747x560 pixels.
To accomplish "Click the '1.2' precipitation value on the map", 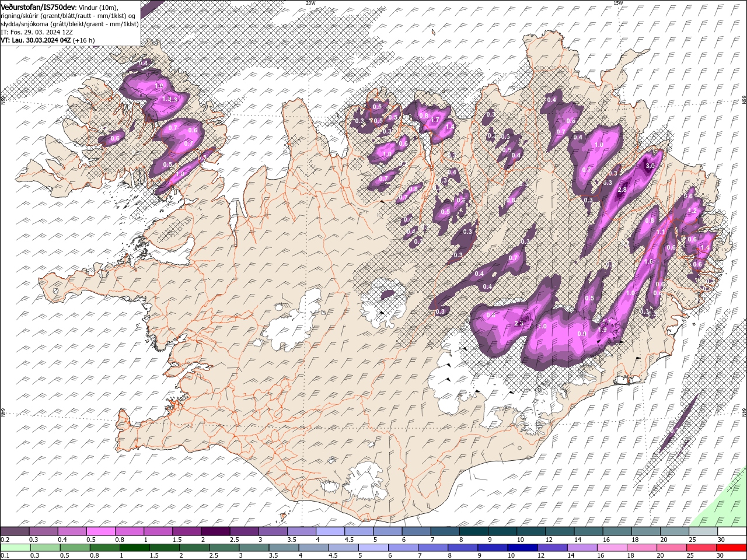I will [x=693, y=211].
